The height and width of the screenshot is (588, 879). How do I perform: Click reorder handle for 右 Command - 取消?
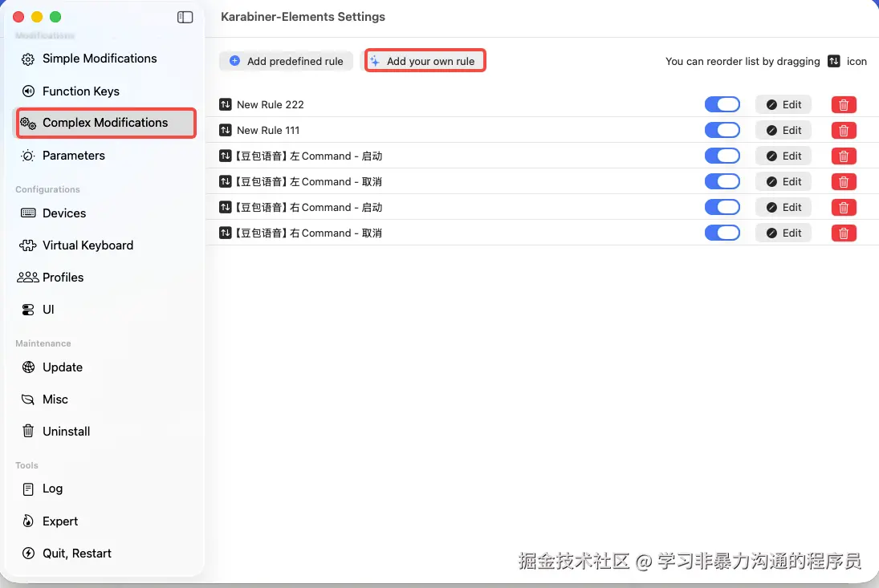pyautogui.click(x=226, y=233)
